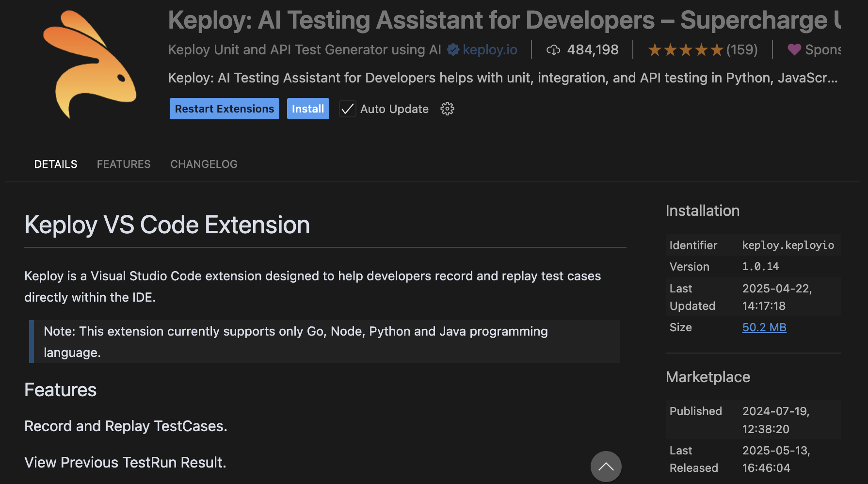Install the Keploy extension
Screen dimensions: 868x484
click(308, 109)
